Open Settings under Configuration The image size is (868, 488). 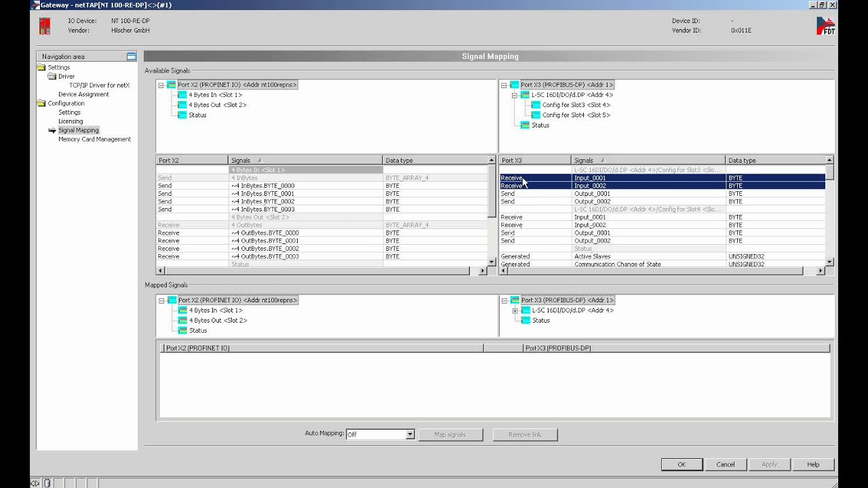click(69, 113)
